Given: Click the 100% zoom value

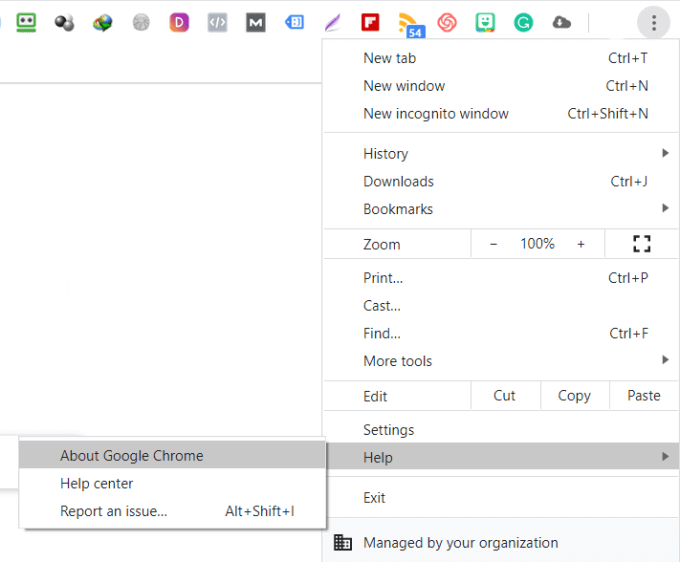Looking at the screenshot, I should [537, 244].
